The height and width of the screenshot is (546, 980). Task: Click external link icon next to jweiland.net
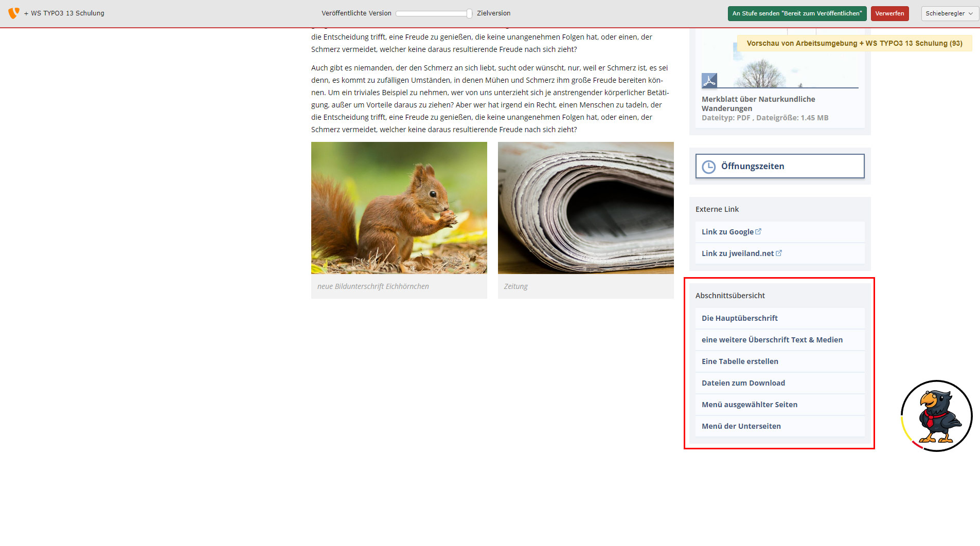[x=779, y=253]
